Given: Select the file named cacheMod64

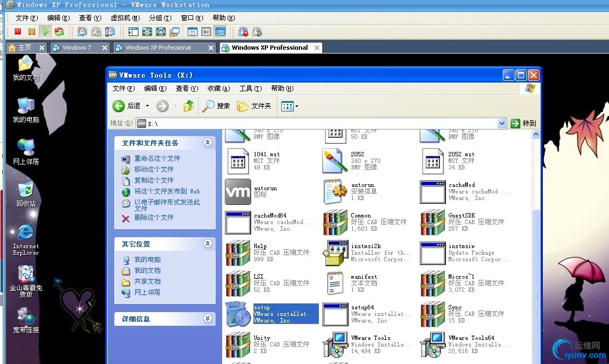Looking at the screenshot, I should pos(270,222).
